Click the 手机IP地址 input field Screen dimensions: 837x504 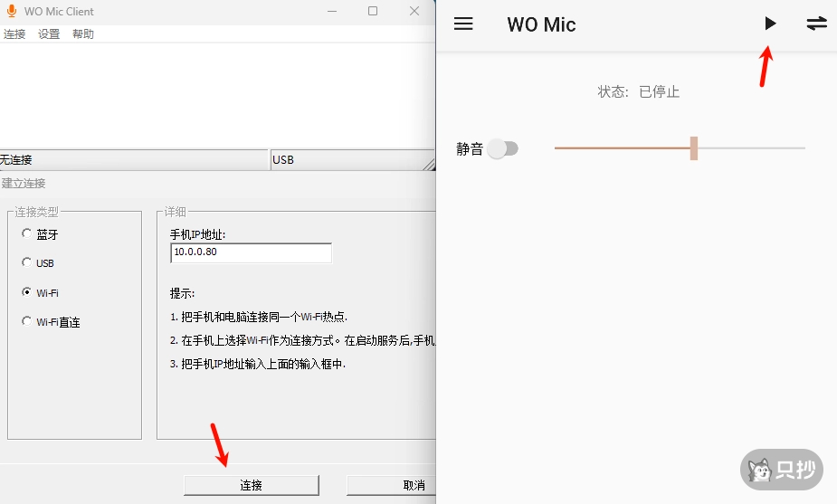pos(251,253)
